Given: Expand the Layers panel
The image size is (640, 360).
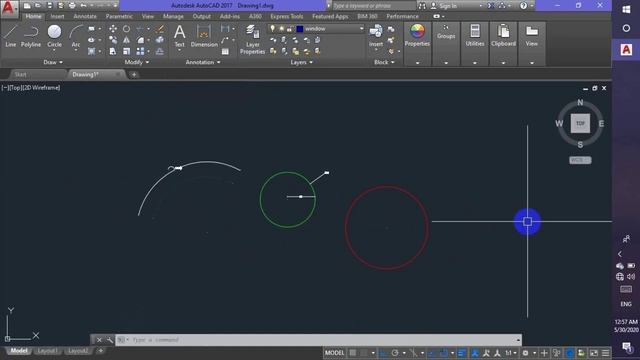Looking at the screenshot, I should click(x=301, y=62).
